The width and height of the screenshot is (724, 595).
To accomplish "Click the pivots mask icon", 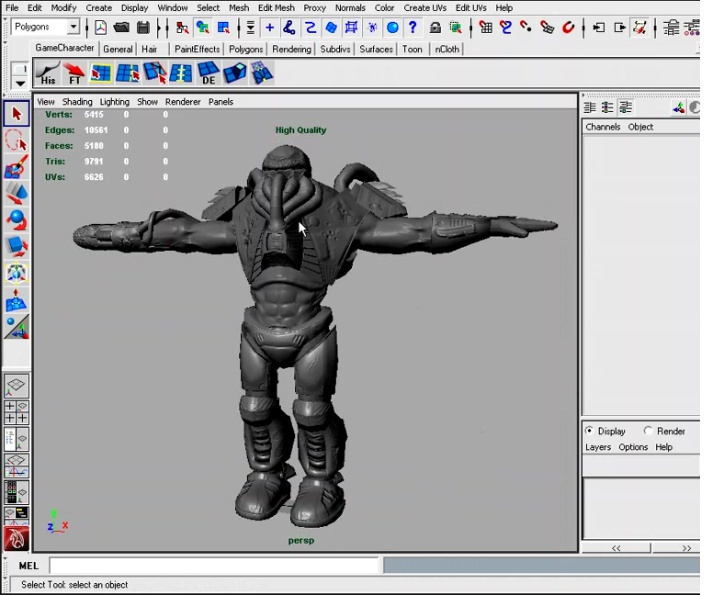I will click(372, 28).
